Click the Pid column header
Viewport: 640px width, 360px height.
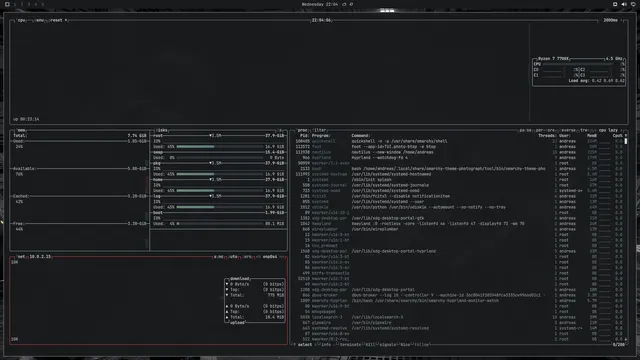click(304, 136)
